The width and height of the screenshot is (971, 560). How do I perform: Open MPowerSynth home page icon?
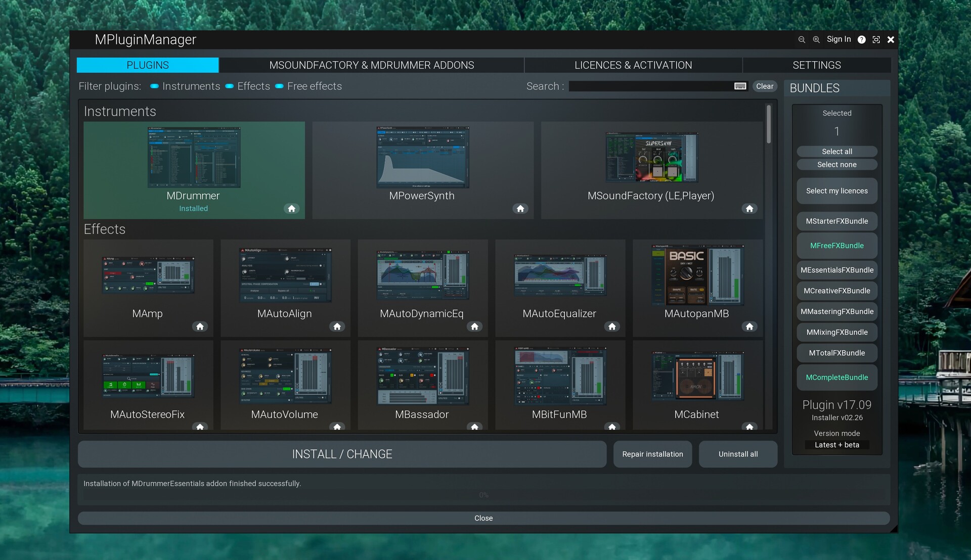coord(520,208)
